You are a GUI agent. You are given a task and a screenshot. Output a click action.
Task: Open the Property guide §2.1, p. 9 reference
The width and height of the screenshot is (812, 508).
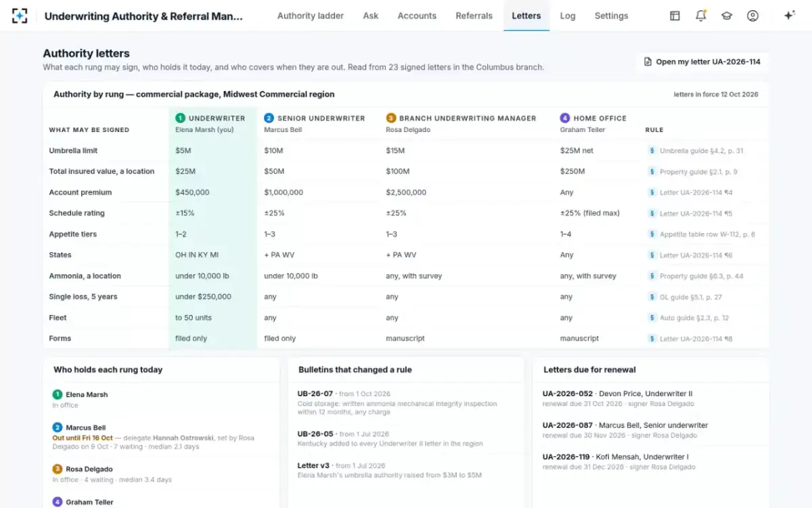pos(698,172)
